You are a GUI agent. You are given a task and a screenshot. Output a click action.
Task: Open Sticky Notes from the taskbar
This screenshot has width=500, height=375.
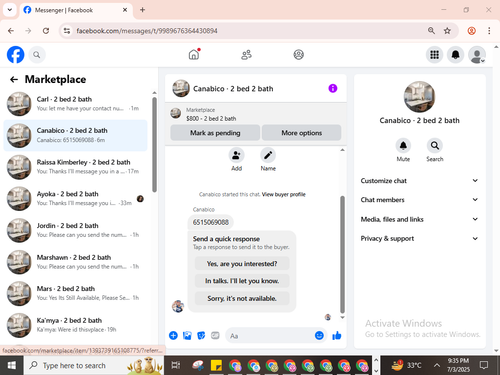[217, 366]
